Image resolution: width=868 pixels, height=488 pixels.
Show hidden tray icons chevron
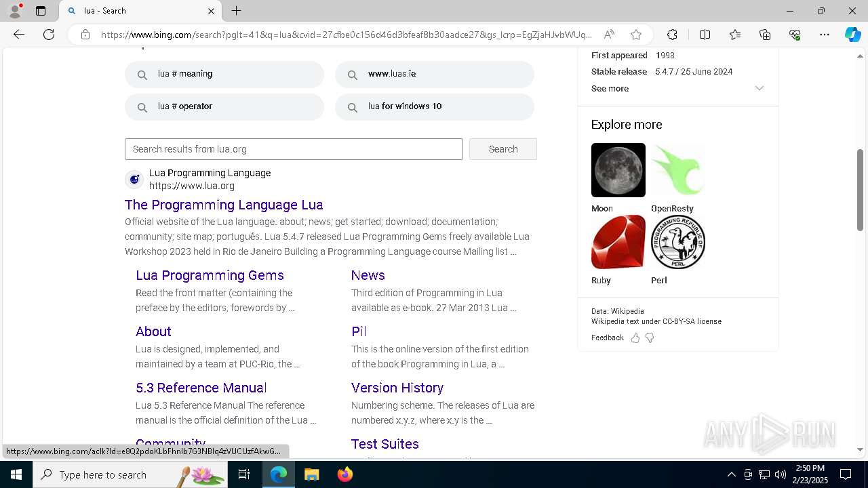731,474
